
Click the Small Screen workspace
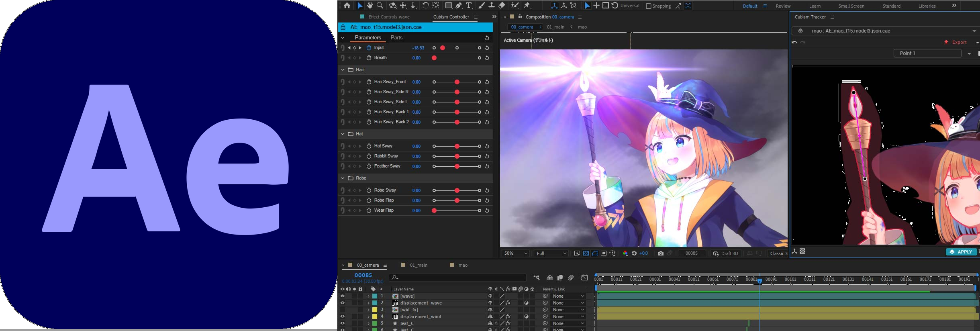(851, 6)
